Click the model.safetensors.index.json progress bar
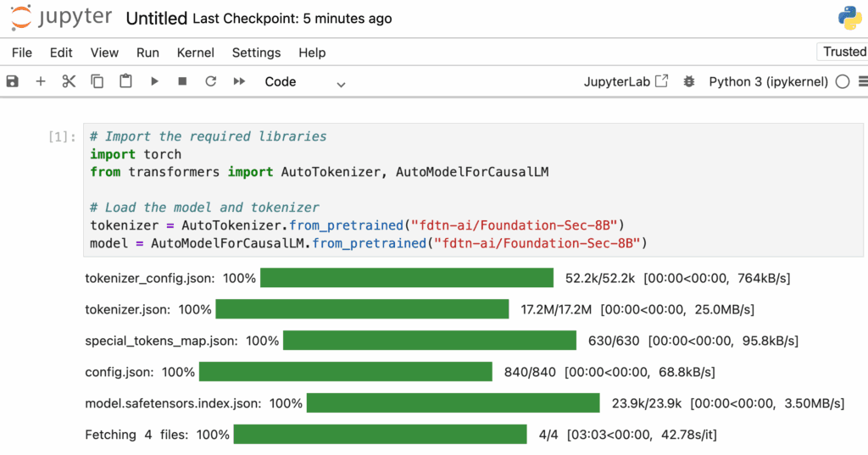The height and width of the screenshot is (455, 868). click(453, 403)
